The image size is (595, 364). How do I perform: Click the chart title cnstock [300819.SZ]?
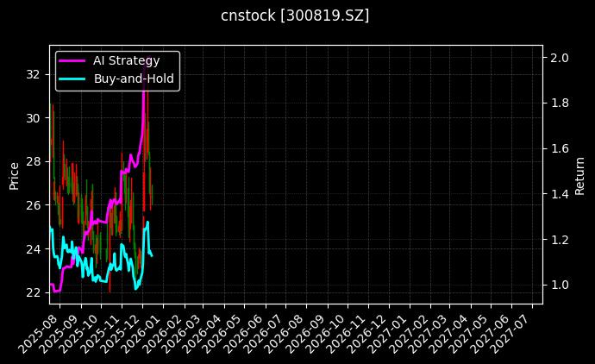(297, 16)
